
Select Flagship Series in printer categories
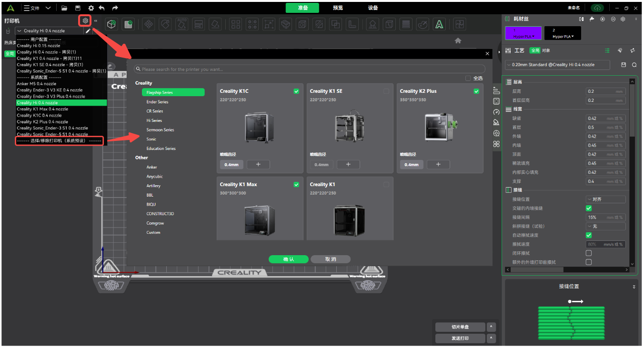[x=173, y=92]
